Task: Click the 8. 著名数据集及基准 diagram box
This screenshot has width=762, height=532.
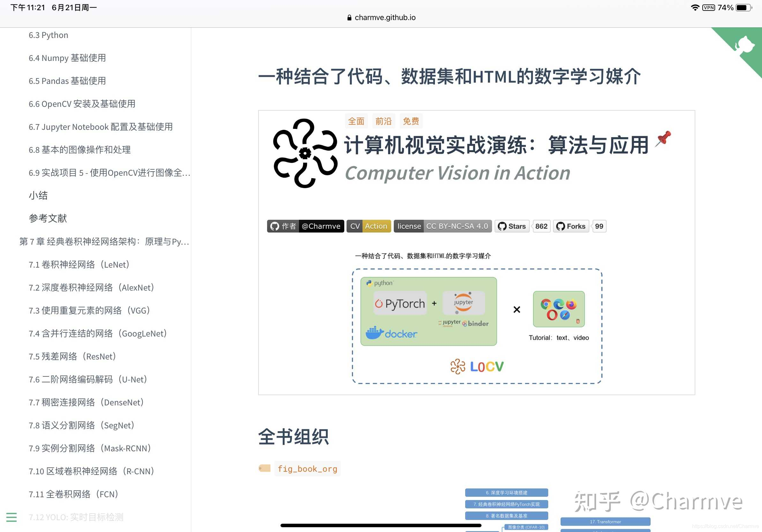Action: (506, 516)
